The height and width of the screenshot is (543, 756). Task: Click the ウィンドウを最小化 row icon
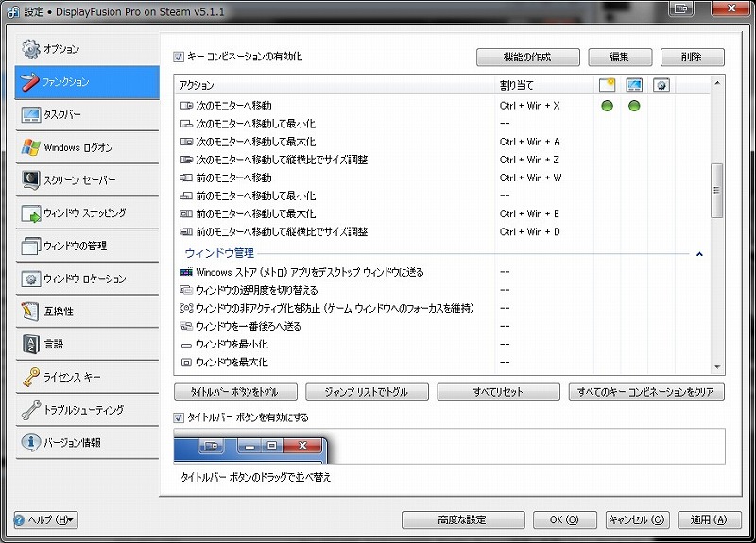click(x=186, y=345)
